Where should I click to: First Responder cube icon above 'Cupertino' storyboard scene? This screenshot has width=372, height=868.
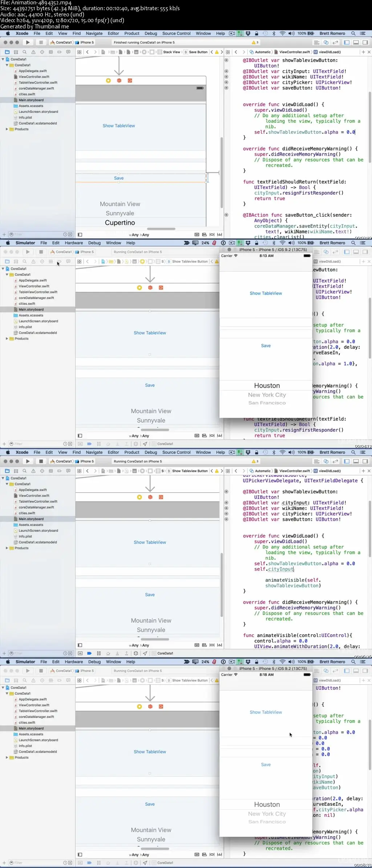point(119,80)
